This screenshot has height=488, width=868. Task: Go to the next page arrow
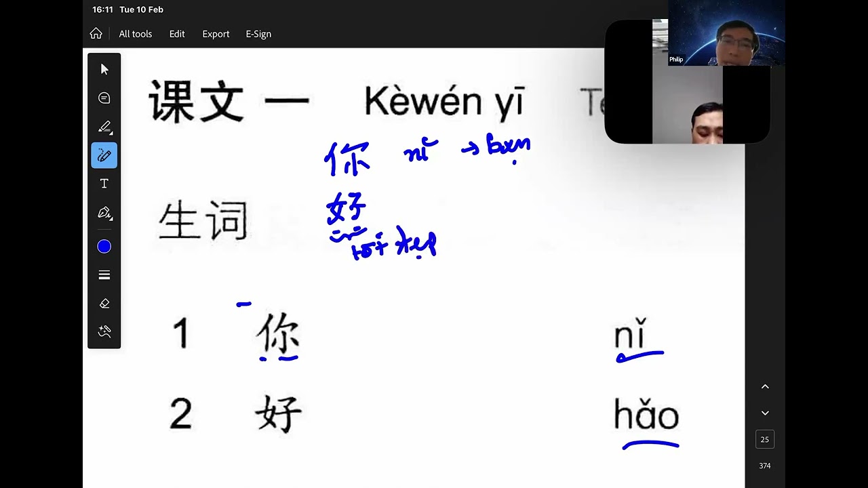(x=765, y=413)
